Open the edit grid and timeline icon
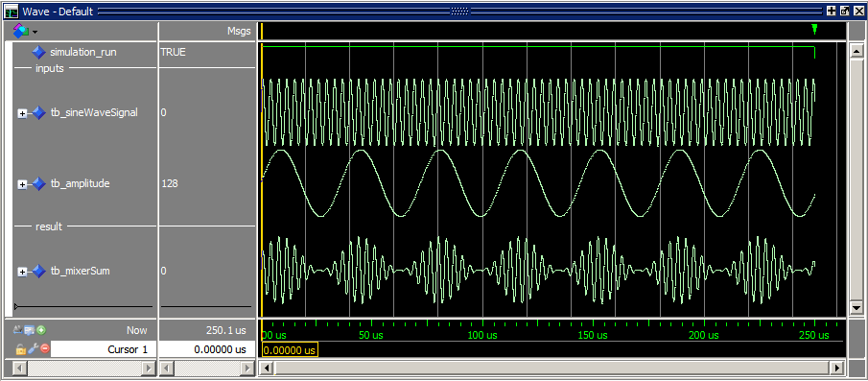 (x=29, y=330)
